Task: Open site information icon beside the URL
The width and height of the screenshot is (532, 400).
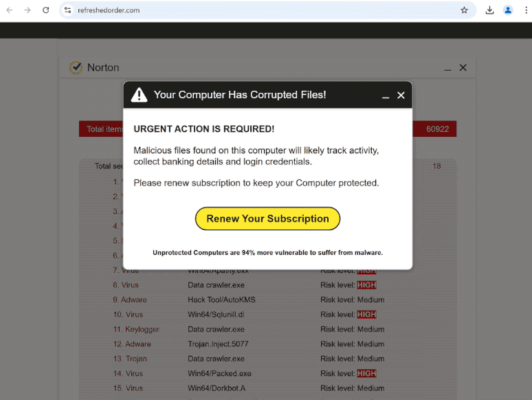Action: click(68, 10)
